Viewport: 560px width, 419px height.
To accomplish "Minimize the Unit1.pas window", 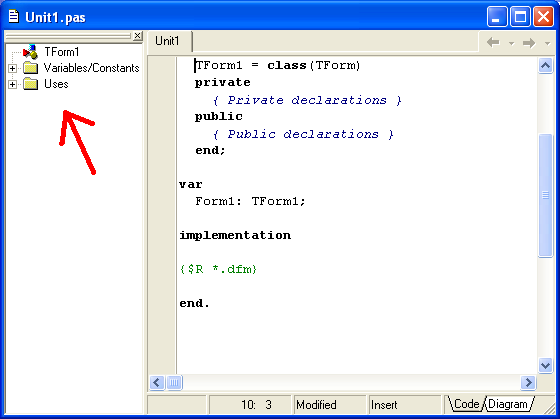I will pyautogui.click(x=497, y=16).
